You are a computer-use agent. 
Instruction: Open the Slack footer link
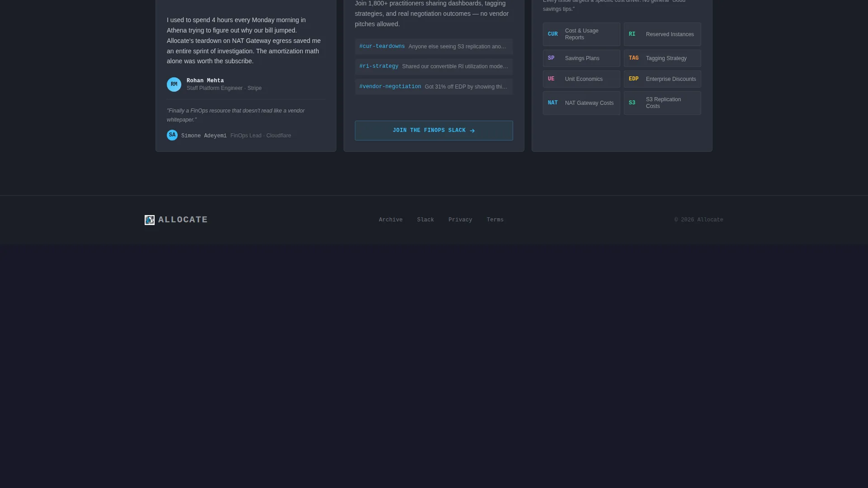click(x=425, y=220)
